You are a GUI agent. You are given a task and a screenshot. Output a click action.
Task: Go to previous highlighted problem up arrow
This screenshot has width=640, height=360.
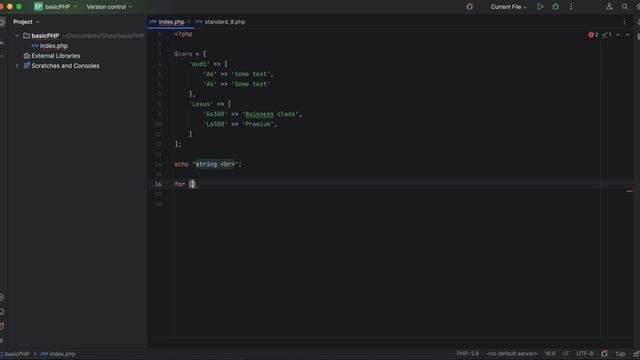tap(618, 35)
